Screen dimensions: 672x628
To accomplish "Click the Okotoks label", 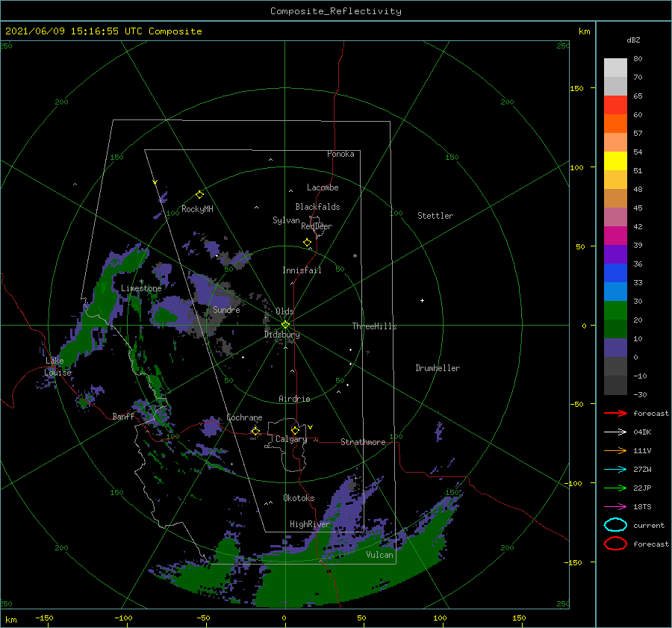I will coord(299,497).
